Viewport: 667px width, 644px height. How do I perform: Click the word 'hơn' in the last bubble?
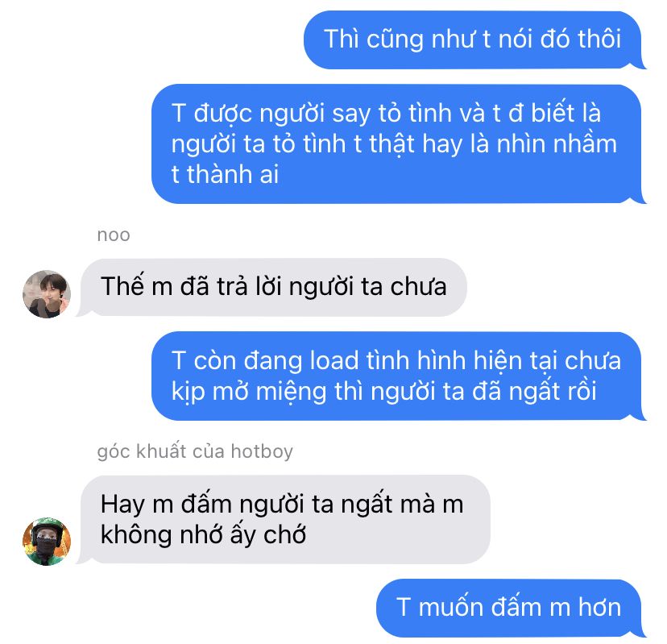[600, 608]
